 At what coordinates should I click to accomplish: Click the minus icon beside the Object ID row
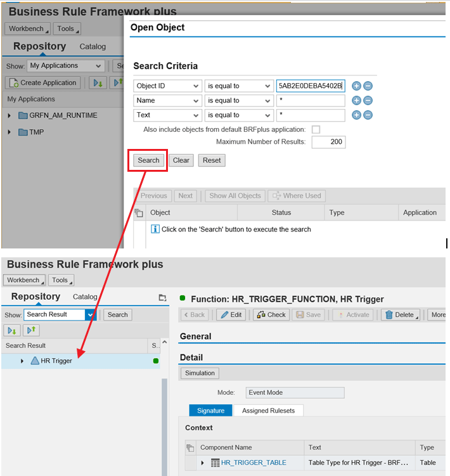point(368,86)
